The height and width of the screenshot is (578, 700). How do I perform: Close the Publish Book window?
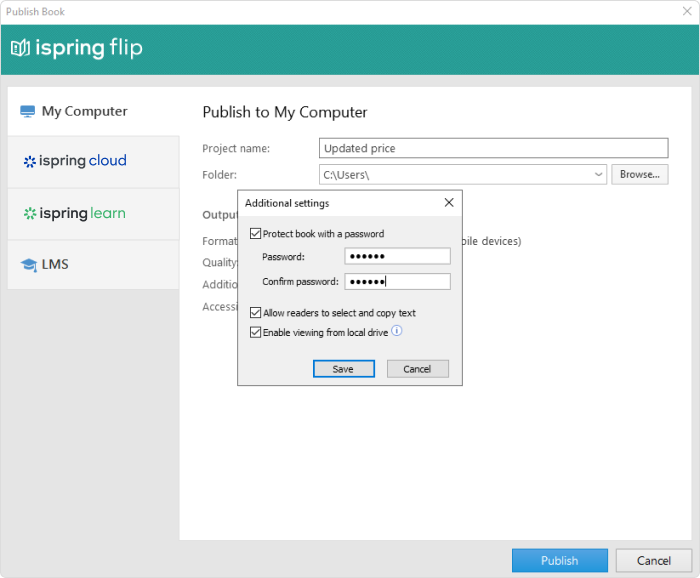(x=687, y=11)
